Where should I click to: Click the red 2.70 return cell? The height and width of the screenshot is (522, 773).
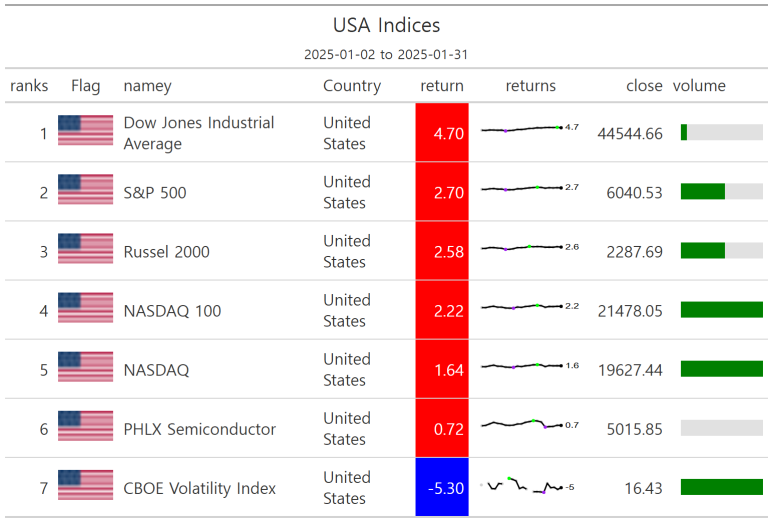[x=442, y=191]
